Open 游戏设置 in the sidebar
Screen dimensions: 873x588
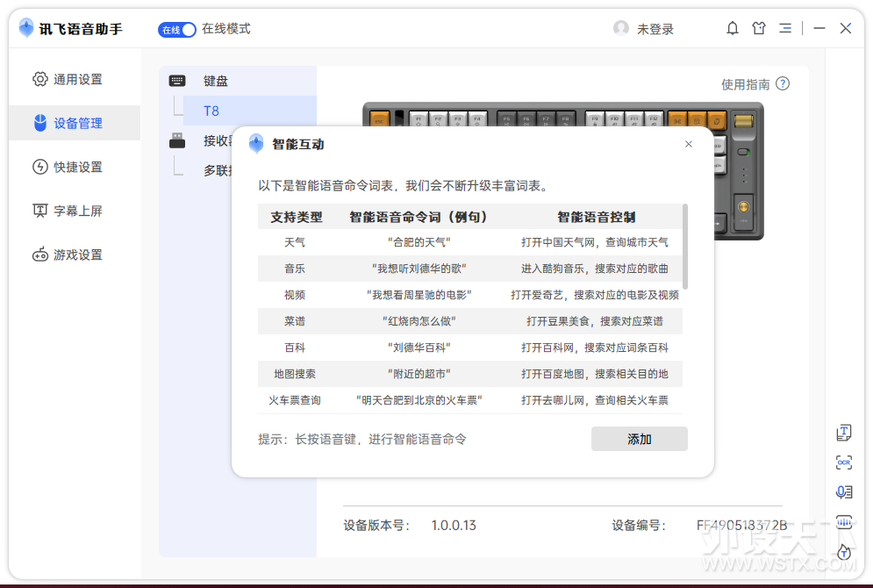point(75,255)
